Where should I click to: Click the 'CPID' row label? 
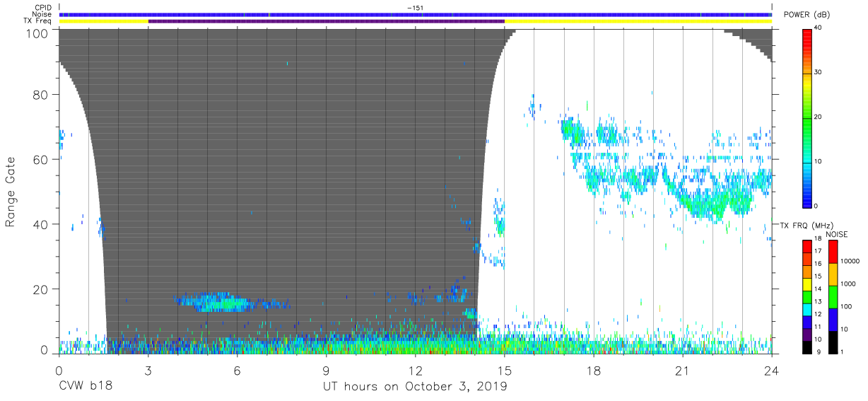pos(42,7)
